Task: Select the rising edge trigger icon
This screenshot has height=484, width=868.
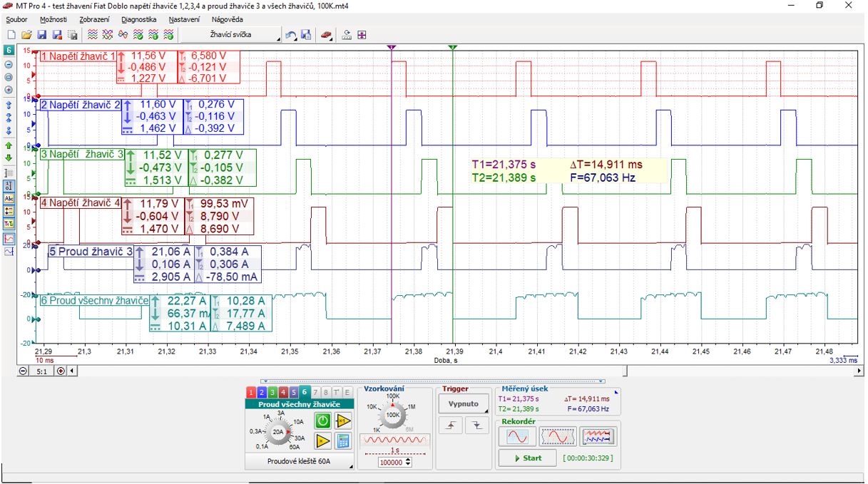Action: pos(452,426)
